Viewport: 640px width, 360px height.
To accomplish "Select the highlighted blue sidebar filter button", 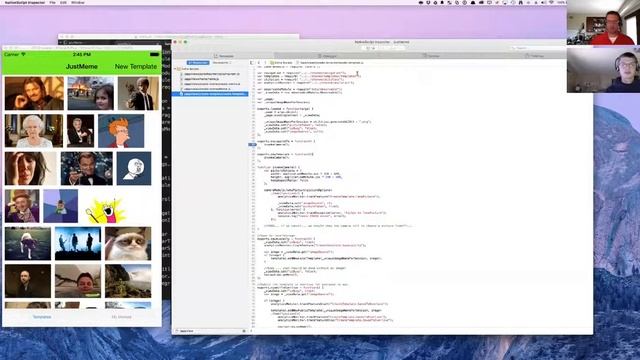I will 198,63.
